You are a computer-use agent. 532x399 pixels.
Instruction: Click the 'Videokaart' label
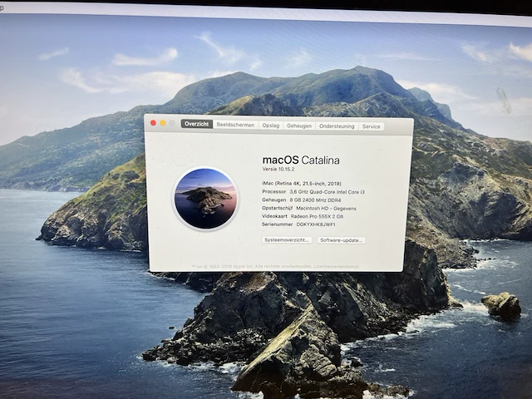(274, 216)
